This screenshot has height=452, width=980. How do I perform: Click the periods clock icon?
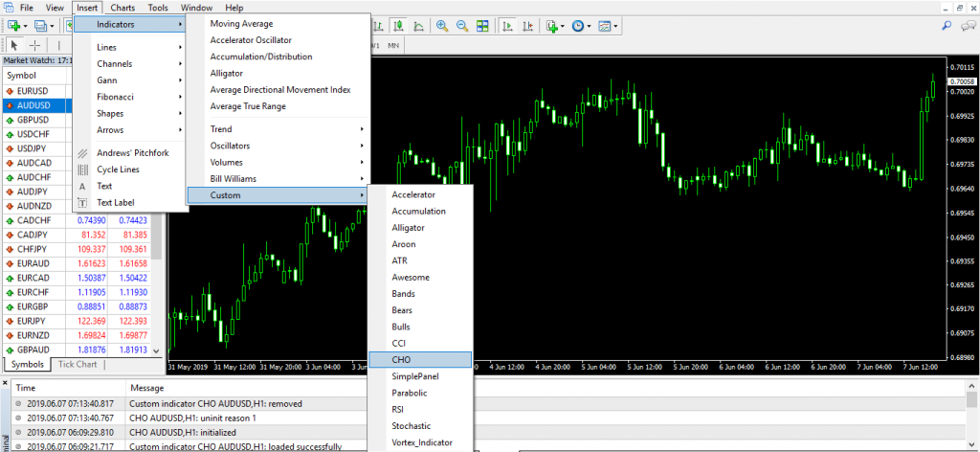(578, 26)
